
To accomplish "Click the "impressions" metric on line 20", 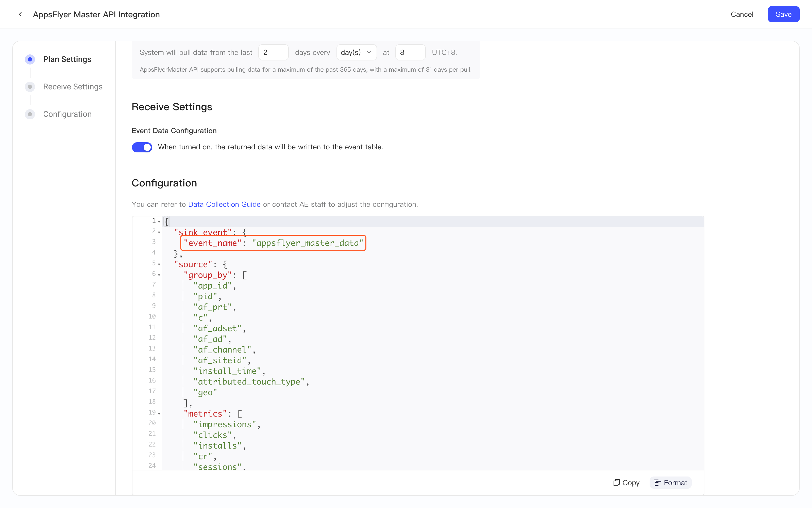I will click(225, 424).
